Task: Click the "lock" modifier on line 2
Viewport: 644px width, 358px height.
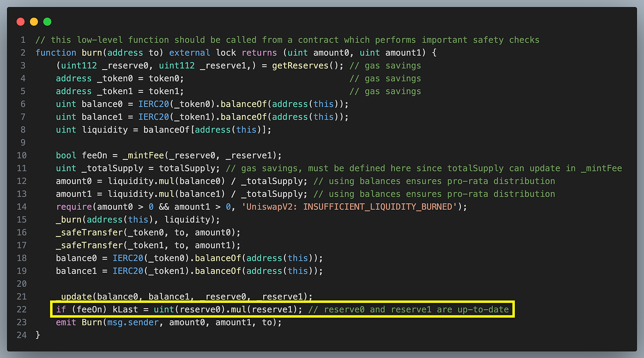Action: point(226,53)
